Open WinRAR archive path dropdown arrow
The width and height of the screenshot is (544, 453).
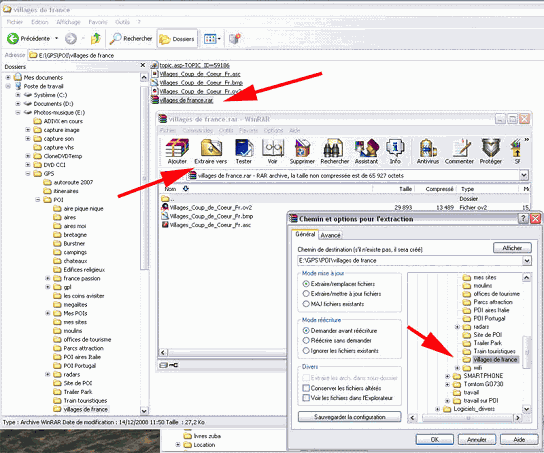pyautogui.click(x=524, y=176)
